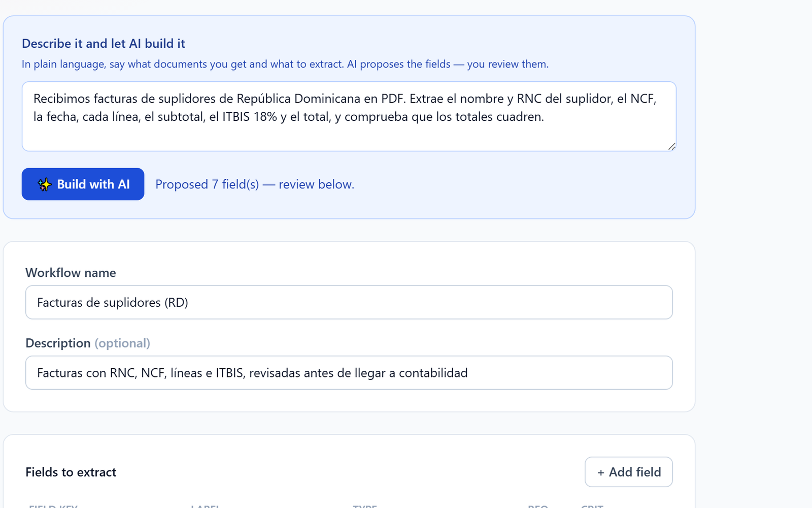Viewport: 812px width, 508px height.
Task: Click the Description optional input field
Action: pyautogui.click(x=349, y=373)
